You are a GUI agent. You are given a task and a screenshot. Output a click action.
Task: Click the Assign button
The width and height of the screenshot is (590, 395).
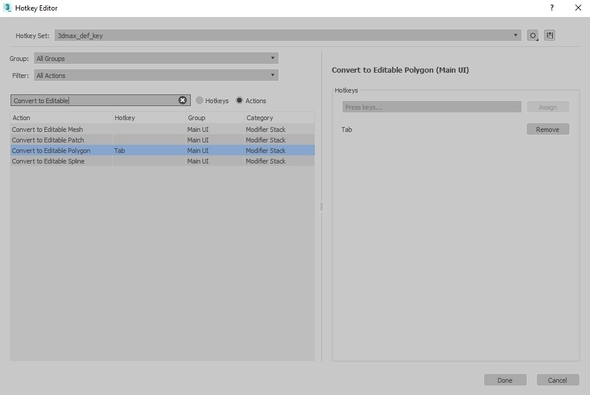pos(548,107)
